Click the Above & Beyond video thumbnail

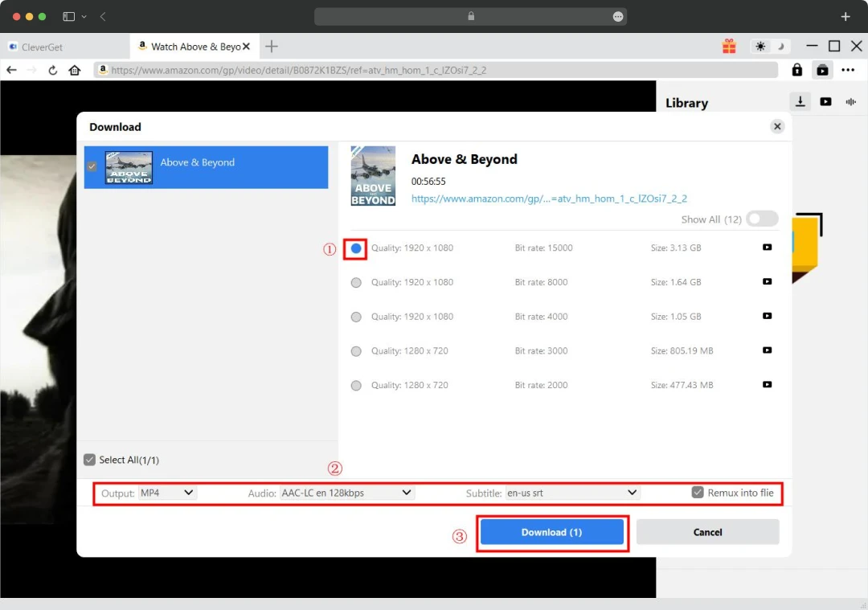[x=373, y=175]
